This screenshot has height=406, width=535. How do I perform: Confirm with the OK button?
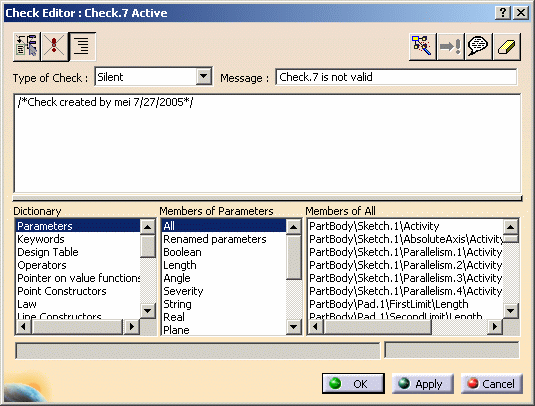(x=353, y=383)
